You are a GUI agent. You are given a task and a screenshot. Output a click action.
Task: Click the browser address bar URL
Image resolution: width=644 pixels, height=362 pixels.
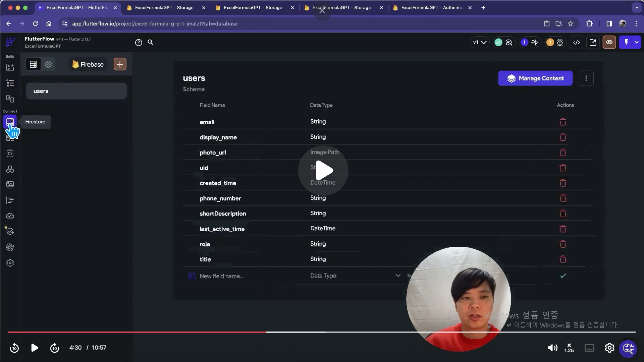[x=155, y=24]
